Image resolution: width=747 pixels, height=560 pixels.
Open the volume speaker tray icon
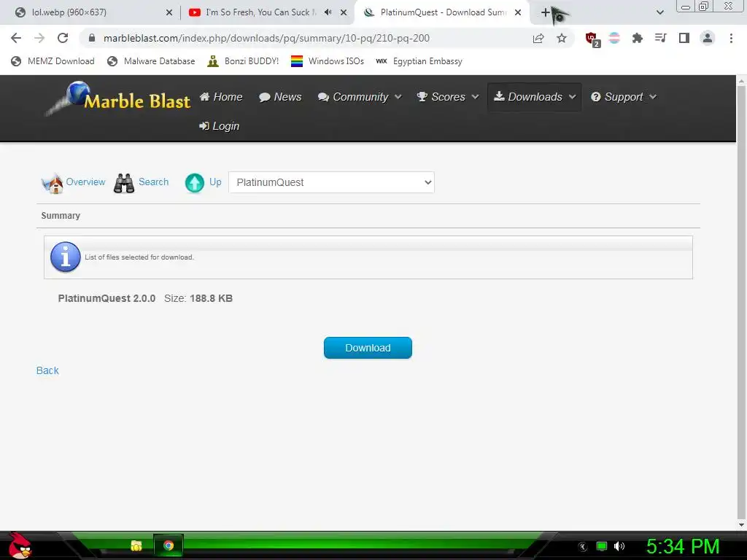[619, 546]
